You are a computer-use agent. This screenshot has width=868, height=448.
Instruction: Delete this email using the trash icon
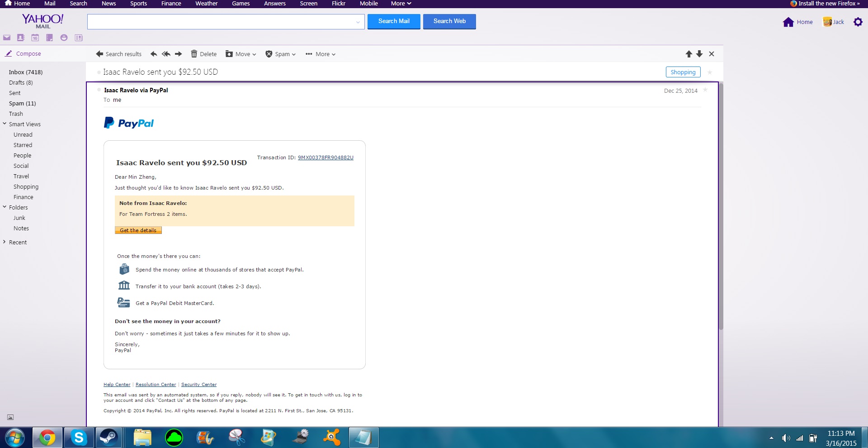tap(203, 54)
